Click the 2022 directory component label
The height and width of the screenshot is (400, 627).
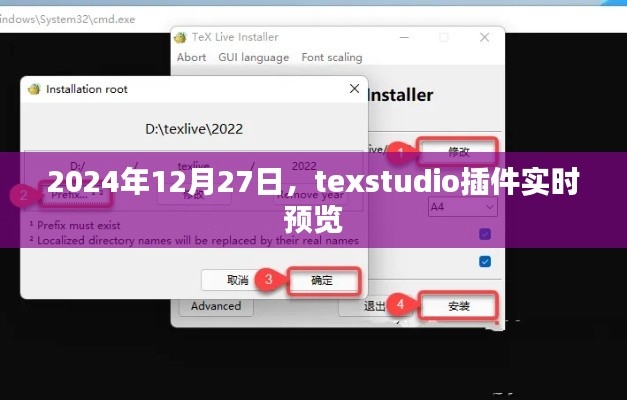pyautogui.click(x=304, y=166)
